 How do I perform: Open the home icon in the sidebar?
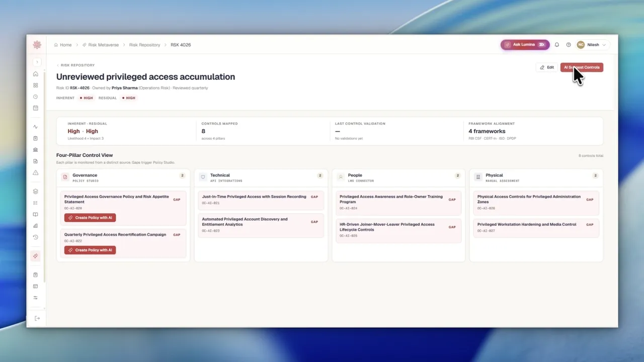pos(36,74)
